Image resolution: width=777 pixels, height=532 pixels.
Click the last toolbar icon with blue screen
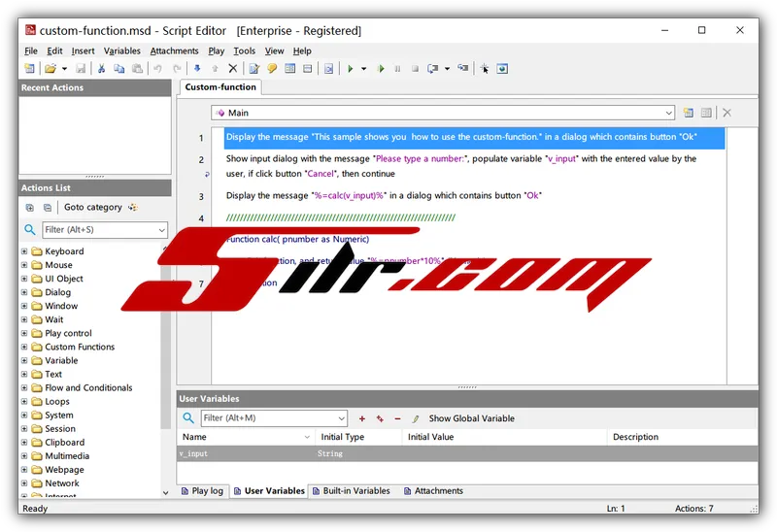pyautogui.click(x=502, y=68)
